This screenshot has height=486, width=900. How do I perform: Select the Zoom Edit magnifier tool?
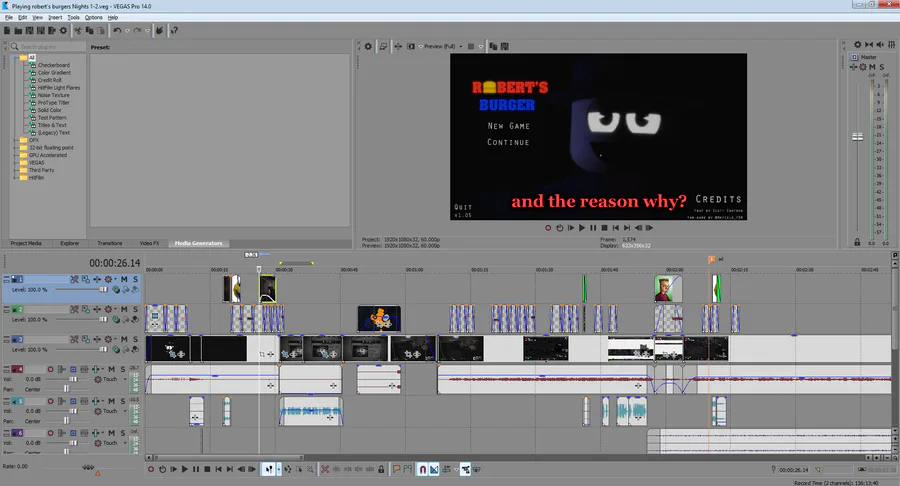(x=310, y=469)
